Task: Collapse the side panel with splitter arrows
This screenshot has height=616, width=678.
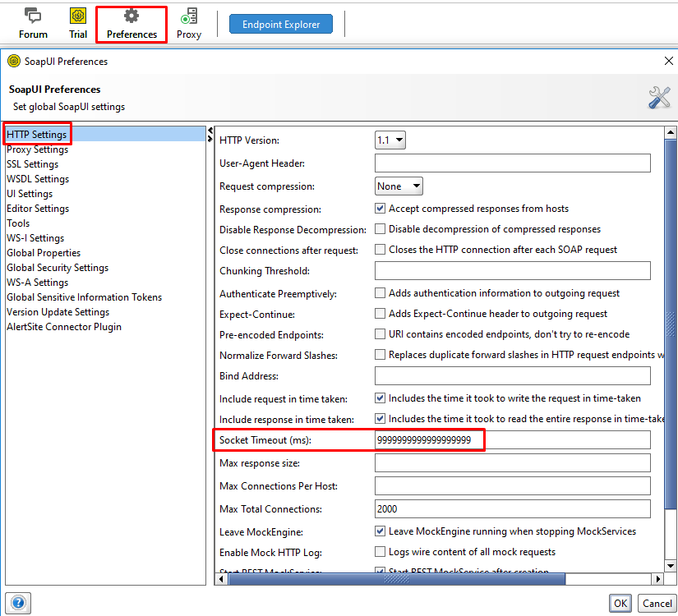Action: point(210,135)
